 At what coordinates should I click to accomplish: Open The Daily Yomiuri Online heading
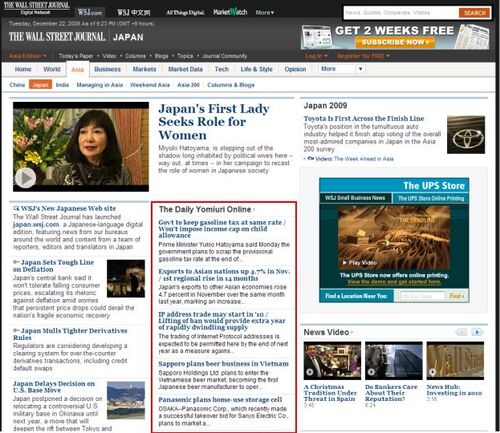pos(205,209)
